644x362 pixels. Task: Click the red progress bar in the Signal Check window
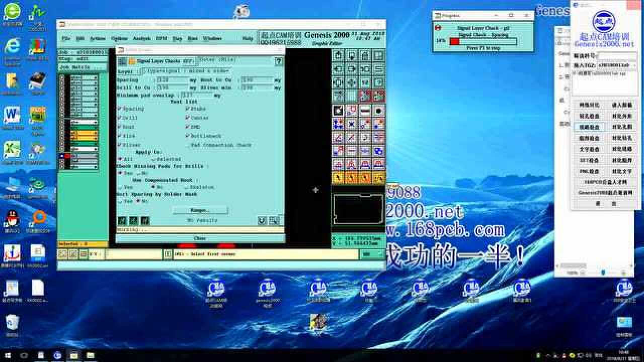point(454,41)
